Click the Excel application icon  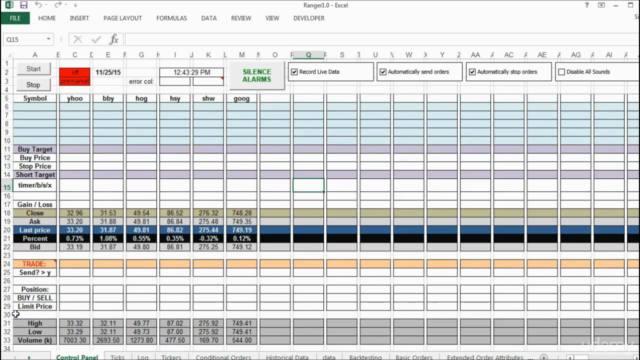[x=9, y=5]
